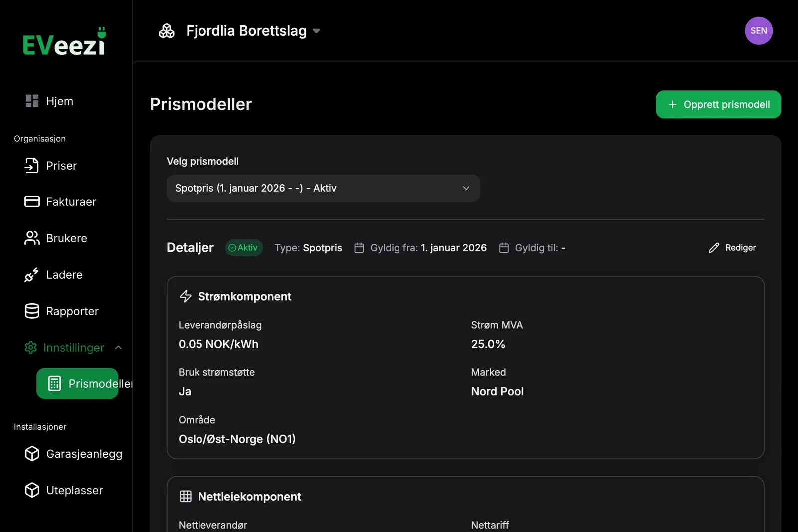Navigate to Brukere
The height and width of the screenshot is (532, 798).
[x=67, y=238]
